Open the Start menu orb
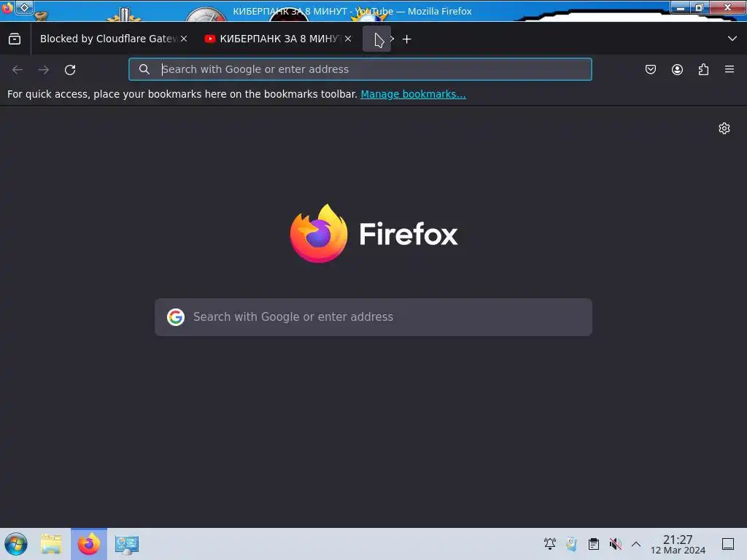The height and width of the screenshot is (560, 747). [x=16, y=544]
